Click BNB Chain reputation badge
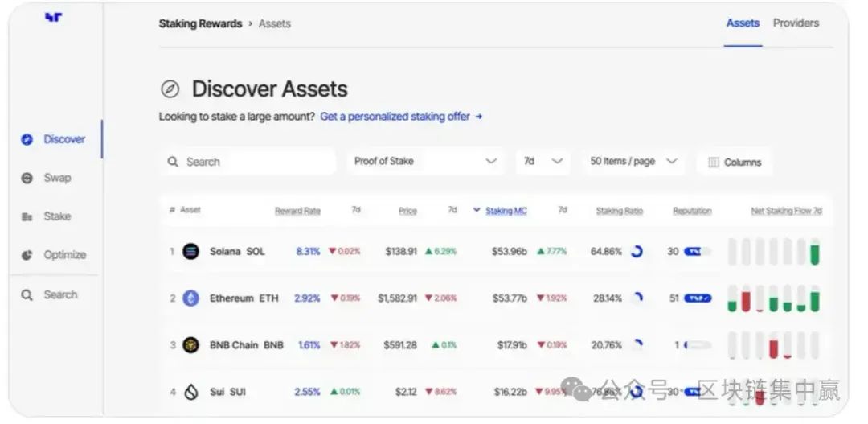Viewport: 868px width, 424px height. [x=698, y=344]
